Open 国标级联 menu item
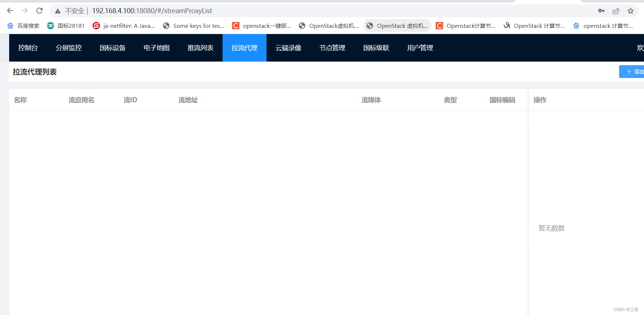This screenshot has width=644, height=315. pos(376,48)
